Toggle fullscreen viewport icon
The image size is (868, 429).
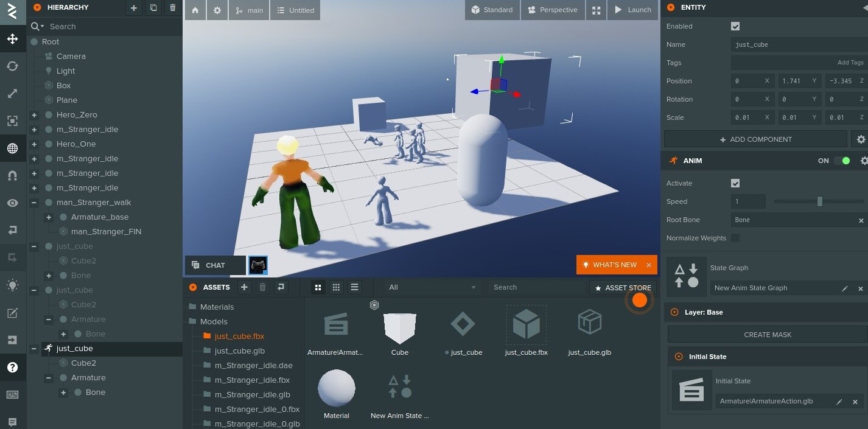tap(596, 10)
